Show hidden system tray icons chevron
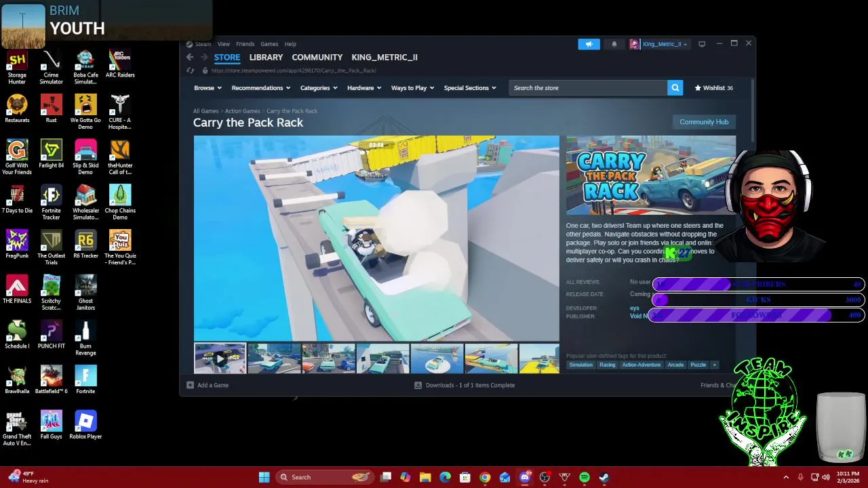The width and height of the screenshot is (868, 488). (x=786, y=477)
